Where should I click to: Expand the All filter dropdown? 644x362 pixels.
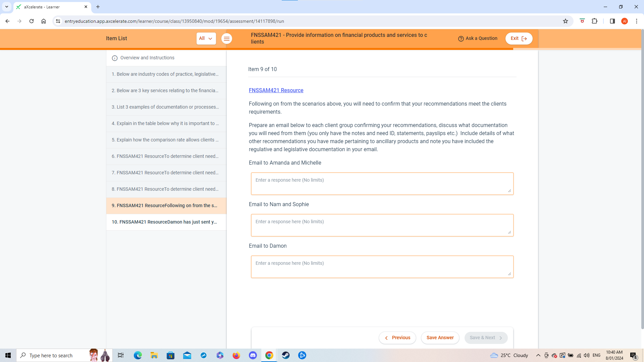(x=206, y=39)
